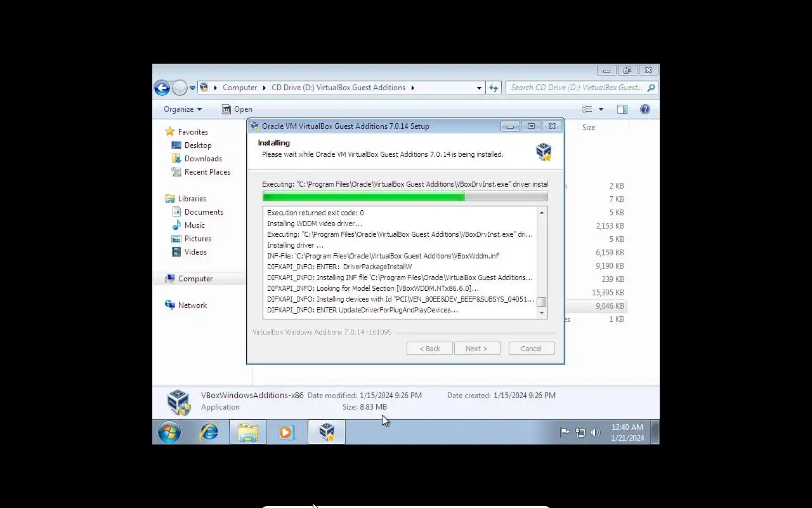Open Recent Places in Favorites
This screenshot has height=508, width=812.
coord(207,172)
